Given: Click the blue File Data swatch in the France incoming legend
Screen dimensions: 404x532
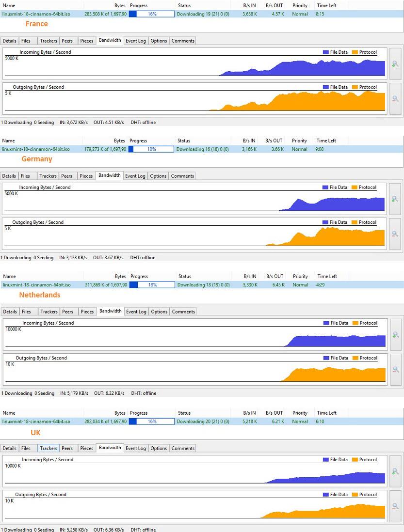Looking at the screenshot, I should pos(326,52).
